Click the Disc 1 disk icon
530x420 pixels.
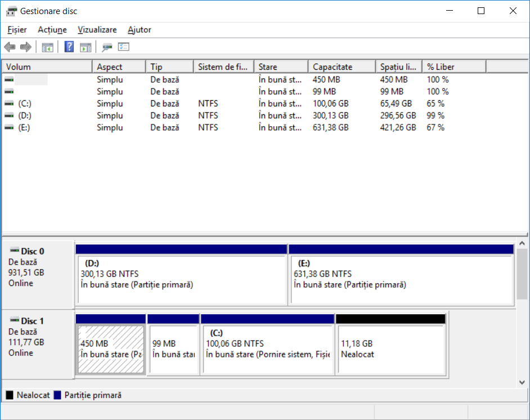(14, 320)
